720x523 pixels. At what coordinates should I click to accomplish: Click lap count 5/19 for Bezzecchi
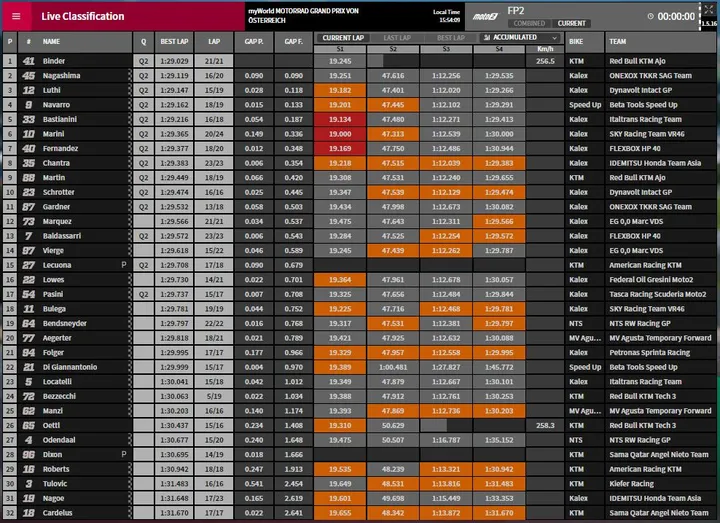(214, 396)
